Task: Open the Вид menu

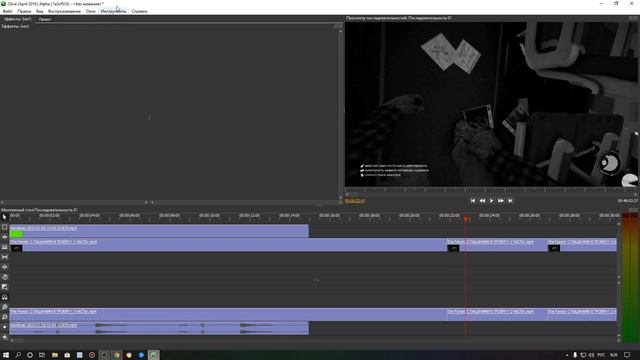Action: (x=40, y=11)
